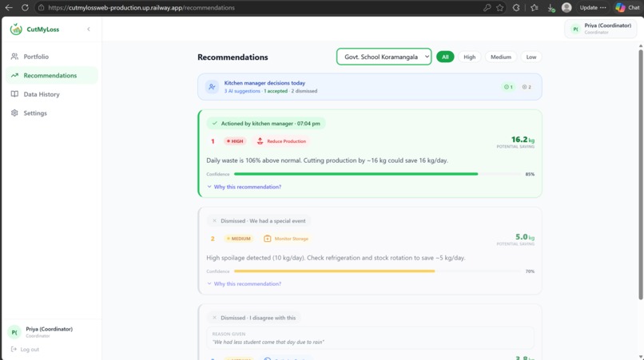
Task: Log out of the application
Action: [x=25, y=350]
